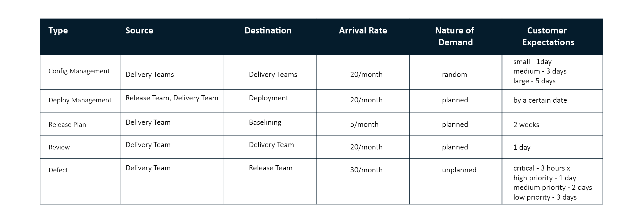
Task: Select the 5/month arrival rate cell
Action: (364, 124)
